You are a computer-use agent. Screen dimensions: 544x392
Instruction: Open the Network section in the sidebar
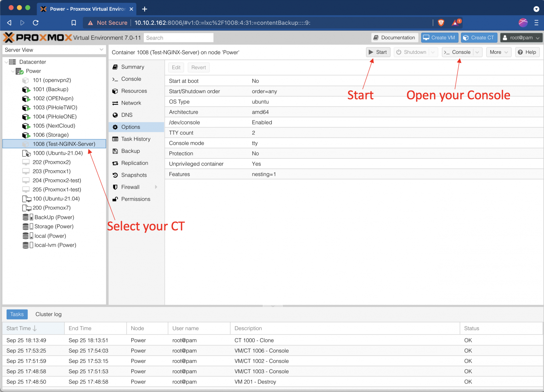131,103
